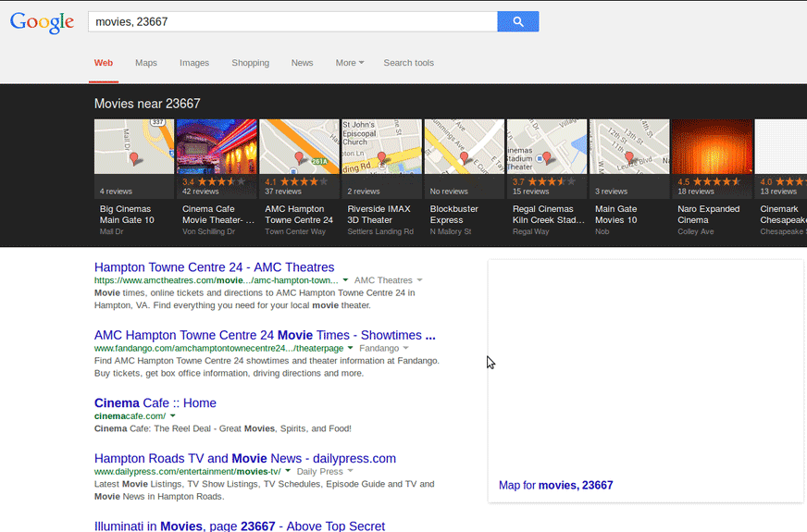Click the 4.1 star rating of AMC Hampton
The height and width of the screenshot is (532, 807).
(x=296, y=181)
